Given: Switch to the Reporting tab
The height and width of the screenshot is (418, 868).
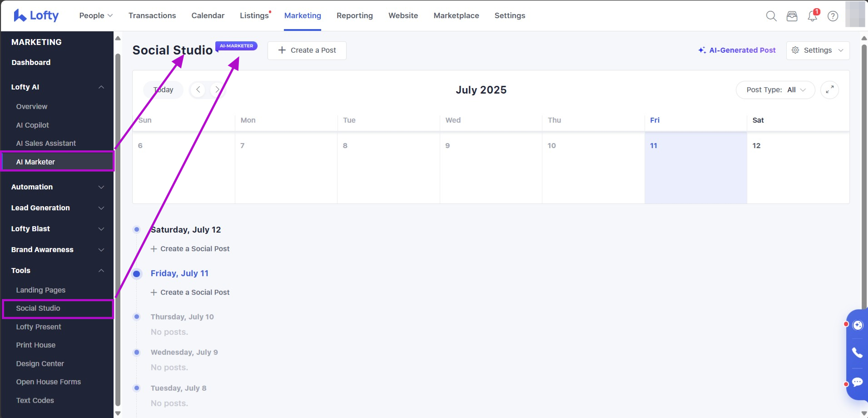Looking at the screenshot, I should (x=354, y=15).
